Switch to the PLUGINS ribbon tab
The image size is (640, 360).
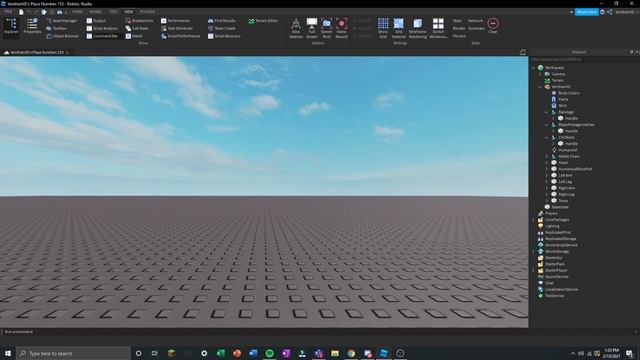tap(147, 12)
